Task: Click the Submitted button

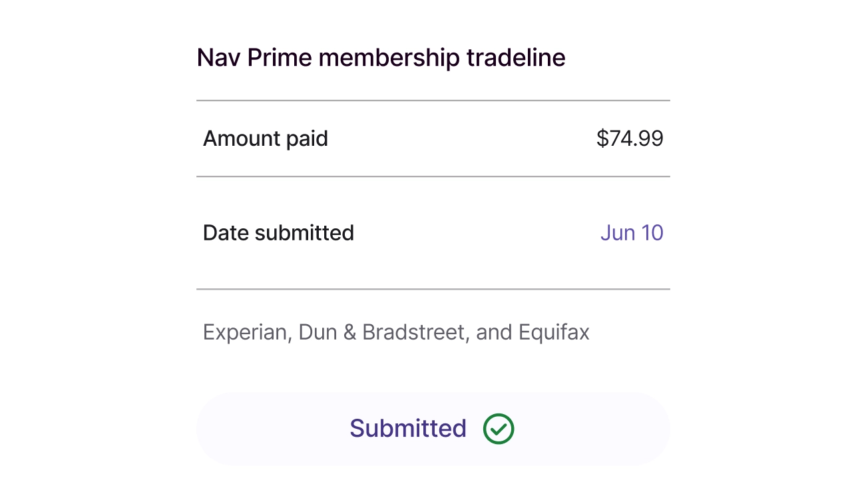Action: point(433,429)
